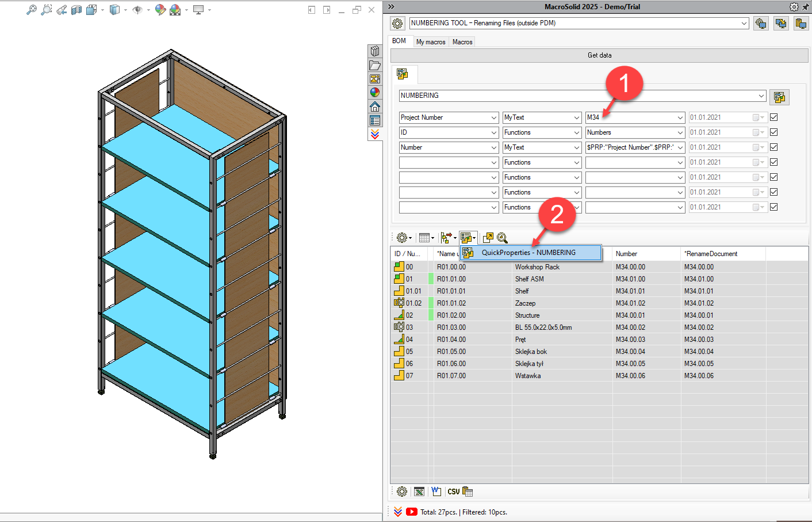
Task: Toggle the sixth property row checkbox
Action: 774,192
